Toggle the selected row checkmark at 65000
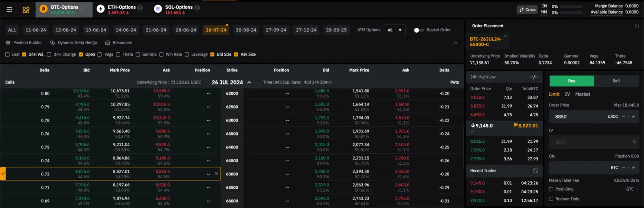The width and height of the screenshot is (644, 208). click(3, 174)
